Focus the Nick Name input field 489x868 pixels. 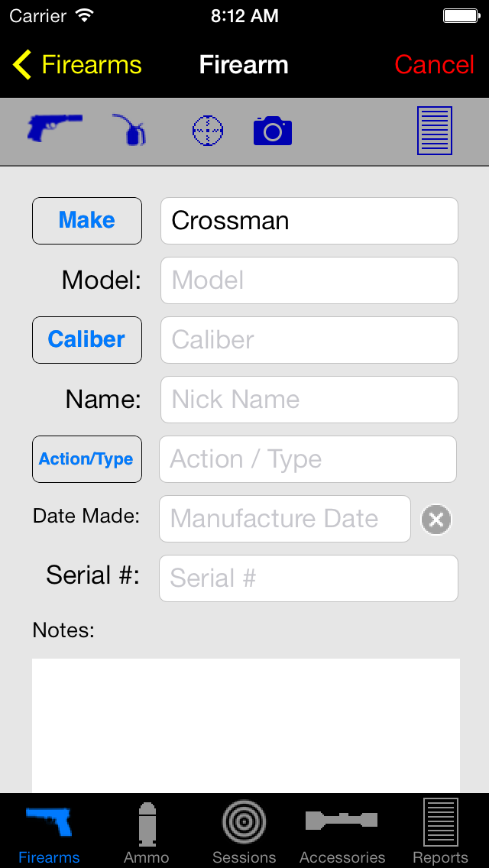coord(309,400)
